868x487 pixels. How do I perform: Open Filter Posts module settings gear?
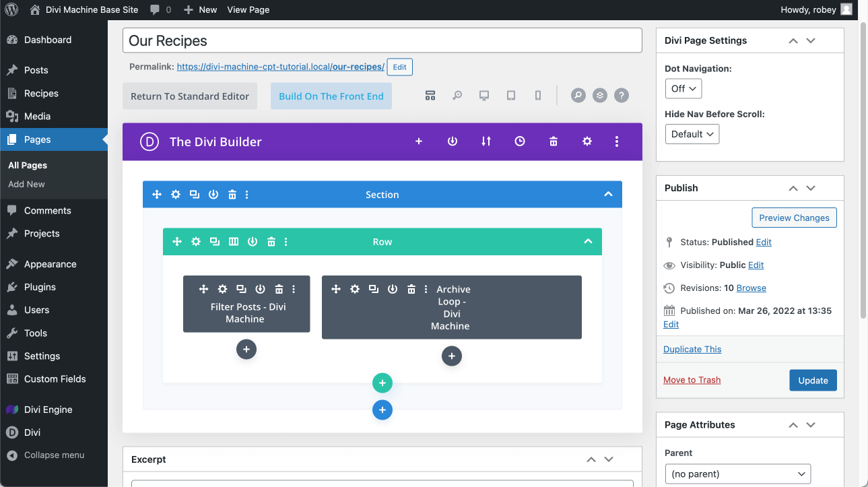[223, 289]
